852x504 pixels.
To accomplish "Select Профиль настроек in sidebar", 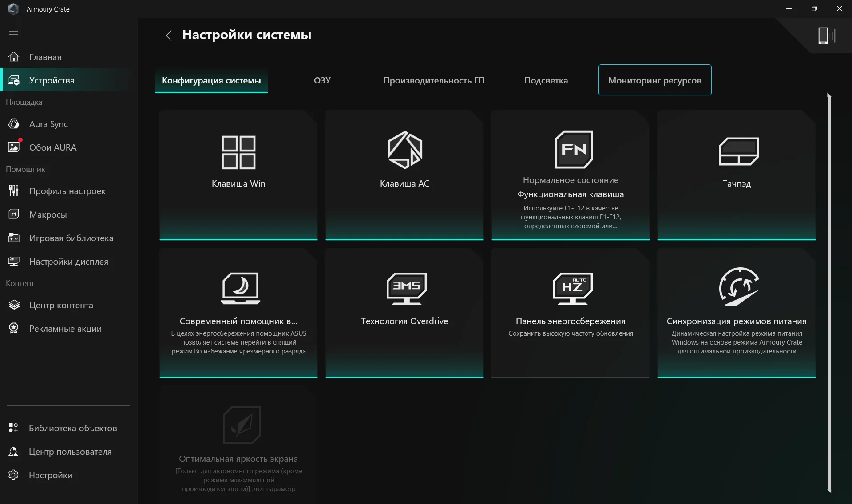I will click(x=67, y=191).
